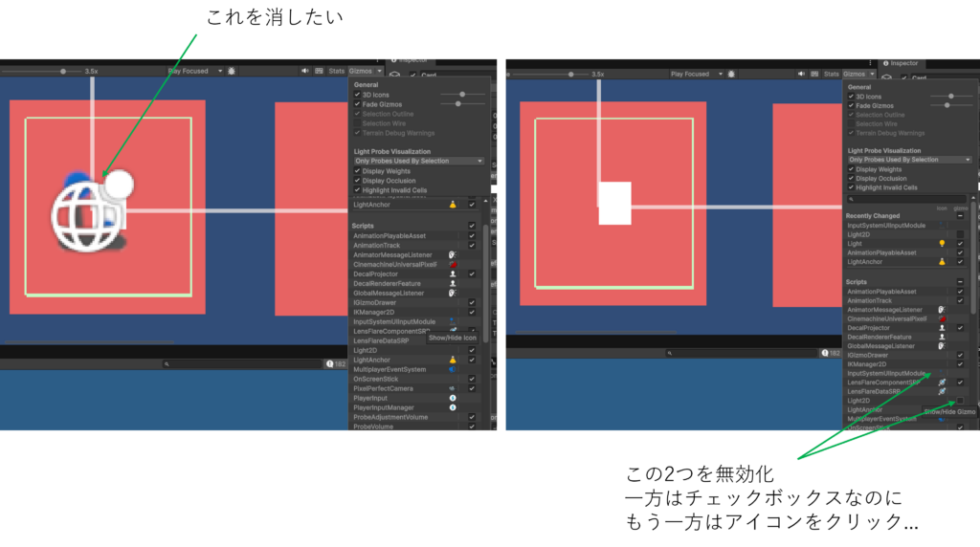This screenshot has width=980, height=547.
Task: Open Only Probes Used By Selection dropdown, left panel
Action: (418, 162)
